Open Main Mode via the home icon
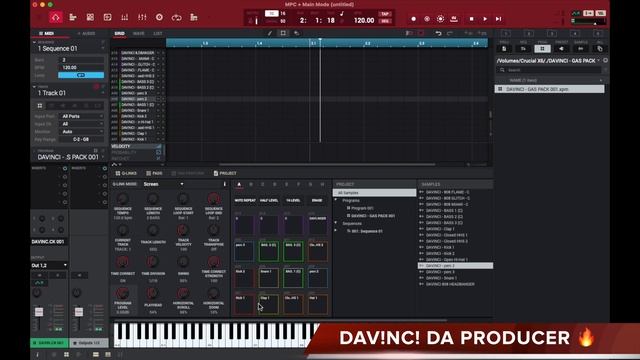The image size is (640, 360). tap(56, 18)
